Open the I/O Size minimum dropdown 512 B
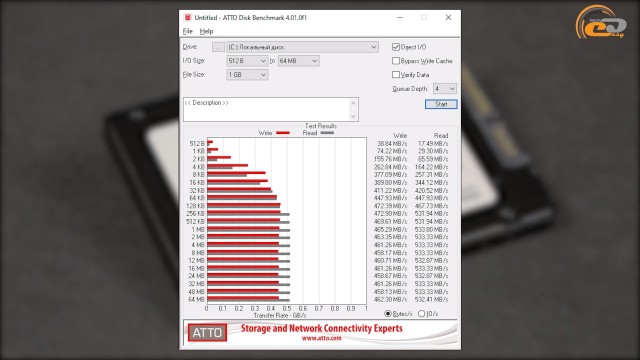This screenshot has height=360, width=640. coord(247,61)
